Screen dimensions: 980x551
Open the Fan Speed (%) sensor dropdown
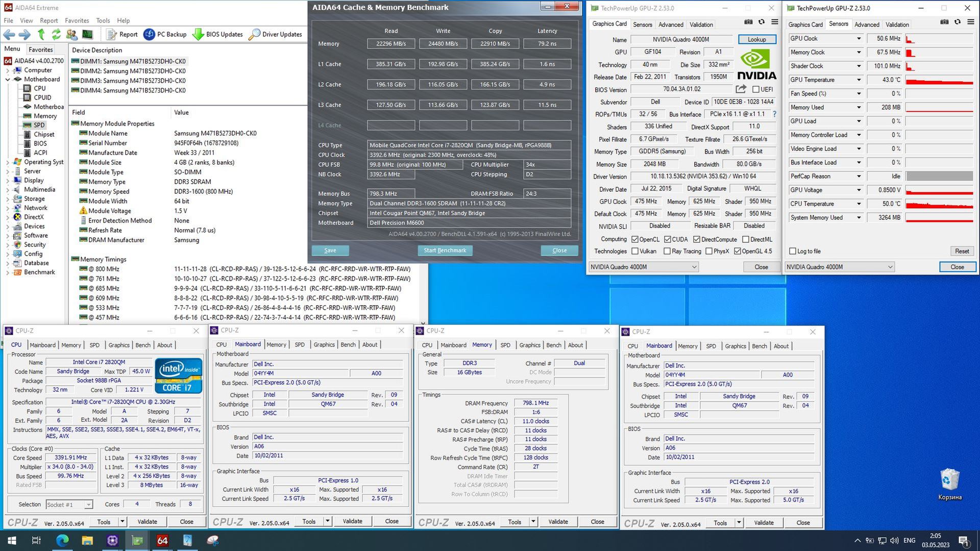tap(859, 94)
